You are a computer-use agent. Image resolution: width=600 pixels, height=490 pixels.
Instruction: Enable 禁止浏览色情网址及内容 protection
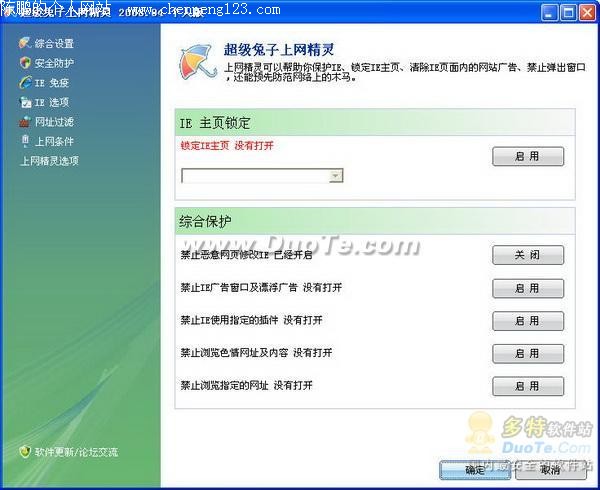pos(527,354)
